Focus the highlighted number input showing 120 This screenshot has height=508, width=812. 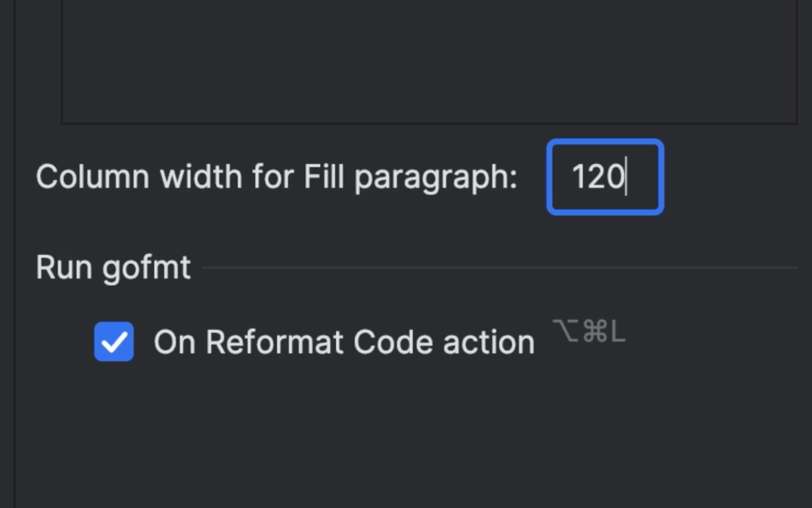[x=605, y=177]
